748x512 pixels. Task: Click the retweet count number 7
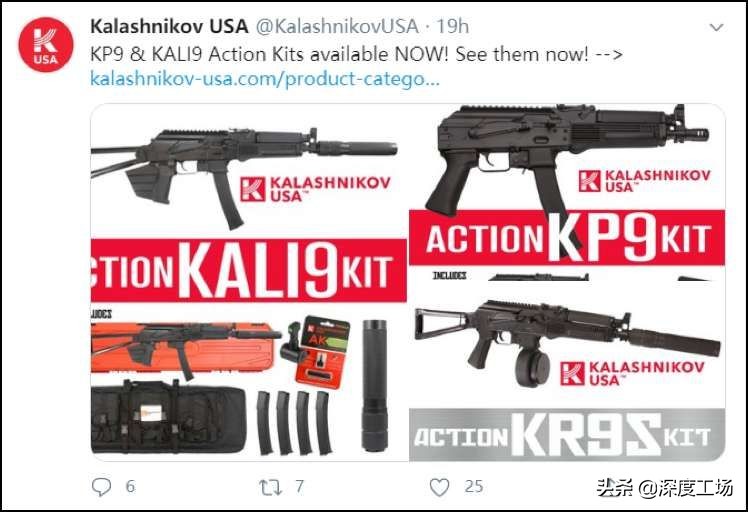299,487
